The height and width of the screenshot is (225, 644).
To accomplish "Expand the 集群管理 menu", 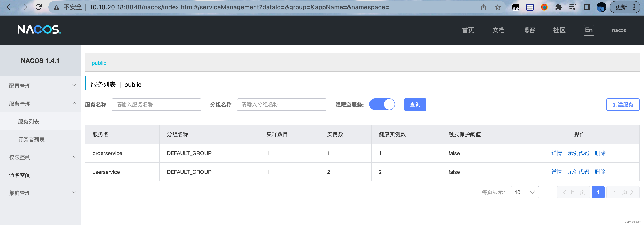I will click(40, 193).
